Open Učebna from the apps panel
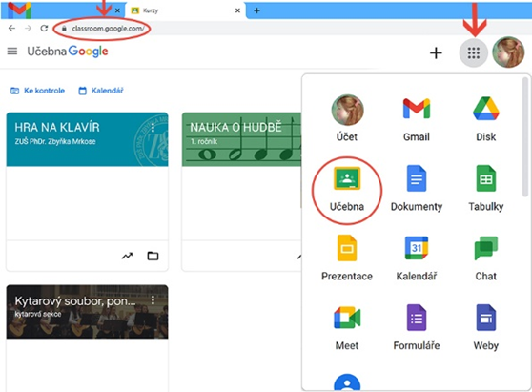The height and width of the screenshot is (392, 532). click(347, 188)
